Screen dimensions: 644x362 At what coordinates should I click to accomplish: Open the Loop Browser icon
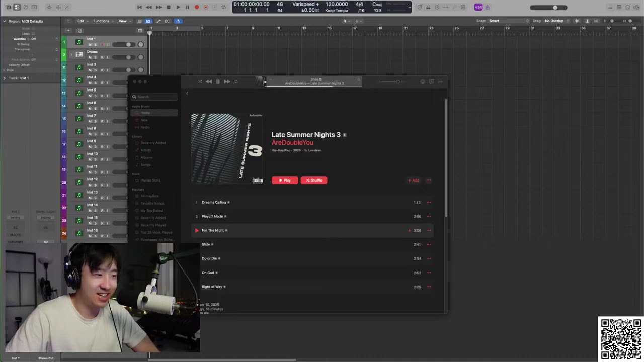coord(627,7)
